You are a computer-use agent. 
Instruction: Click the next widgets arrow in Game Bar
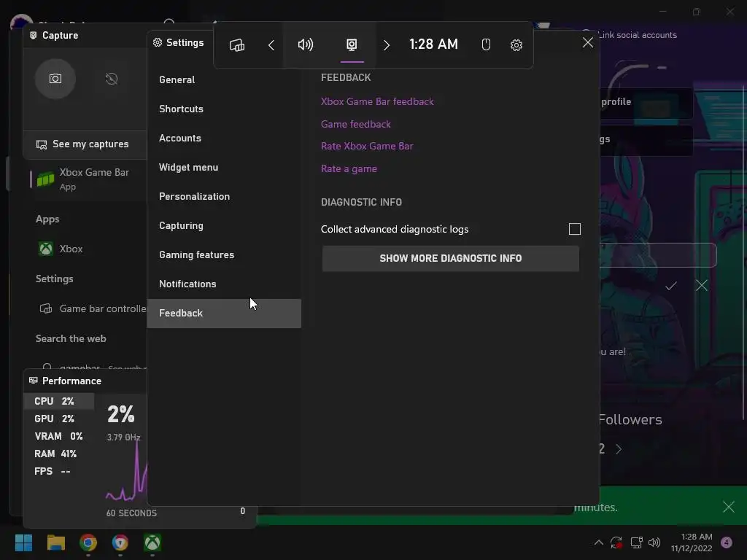[387, 45]
